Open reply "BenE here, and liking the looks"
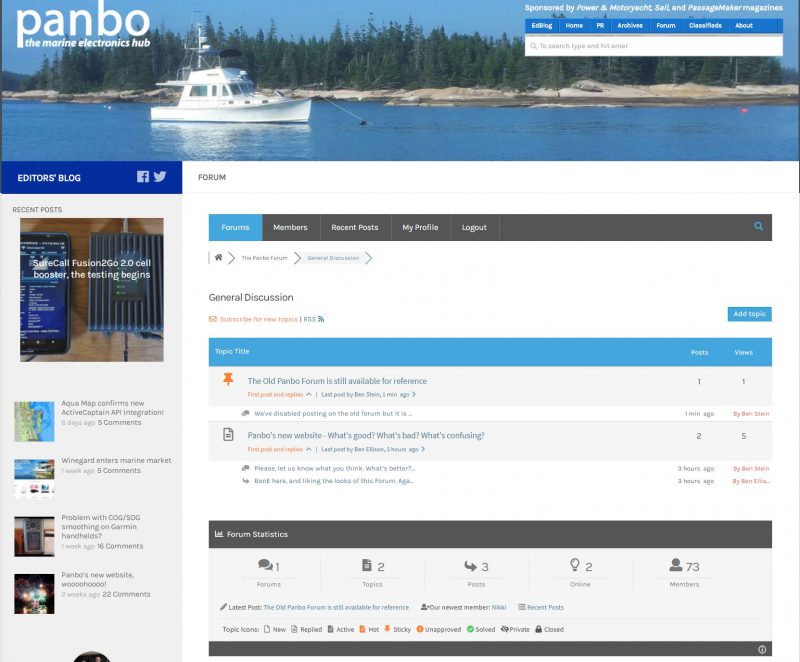The image size is (800, 662). (x=334, y=481)
